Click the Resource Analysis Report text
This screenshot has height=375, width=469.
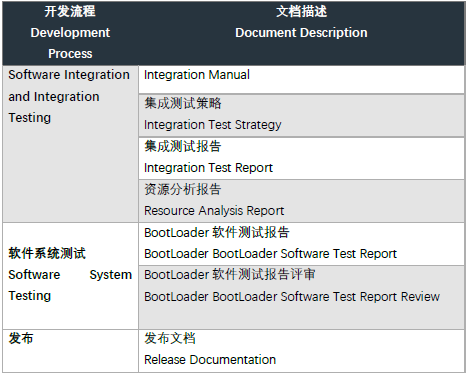[x=214, y=211]
